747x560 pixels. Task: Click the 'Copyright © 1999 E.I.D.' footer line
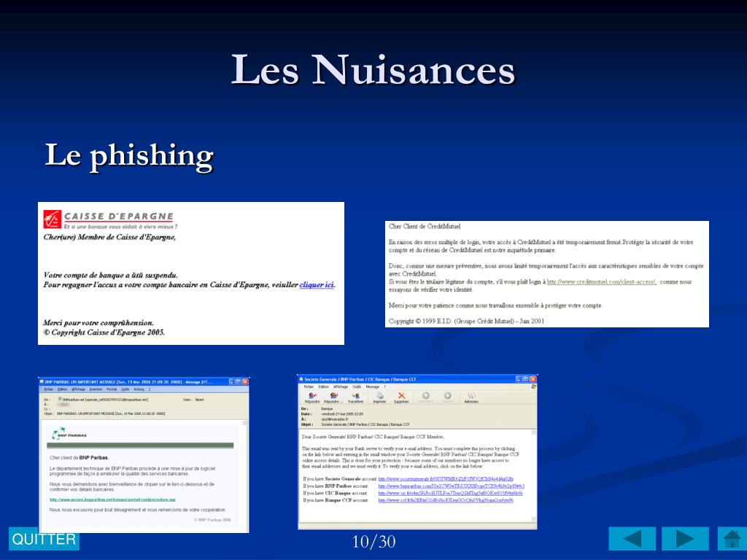(466, 321)
